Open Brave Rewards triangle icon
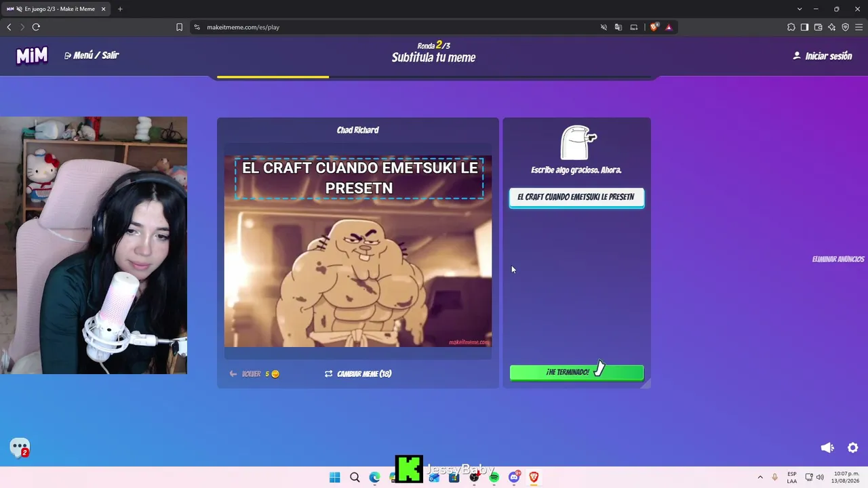Image resolution: width=868 pixels, height=488 pixels. (x=669, y=27)
